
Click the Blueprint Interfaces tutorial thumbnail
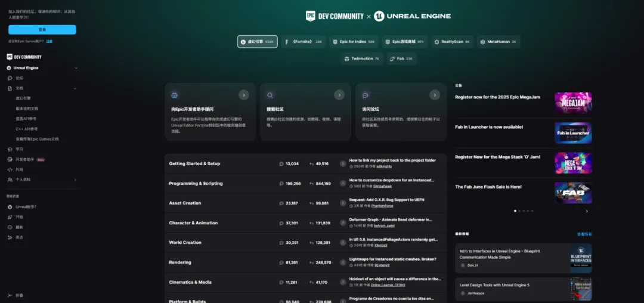[581, 258]
